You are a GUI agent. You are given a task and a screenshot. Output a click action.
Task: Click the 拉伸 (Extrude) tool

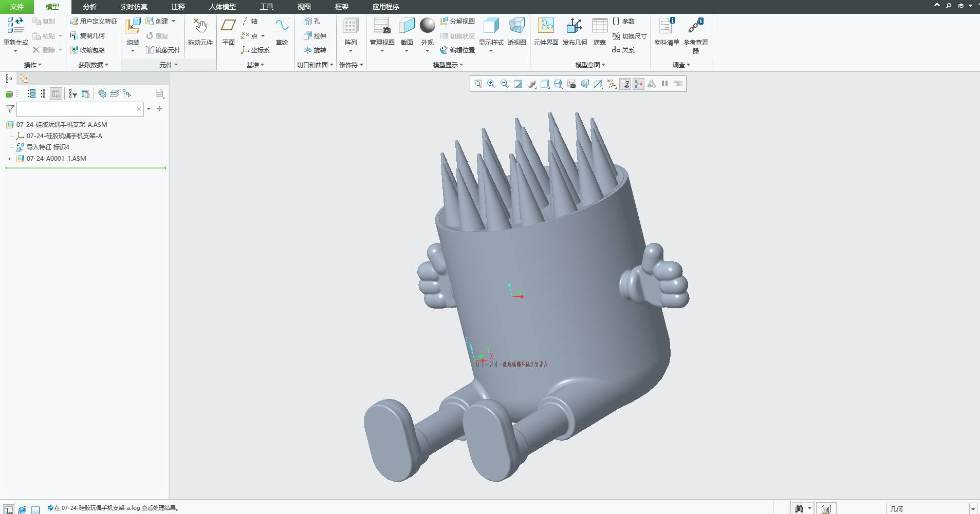pyautogui.click(x=315, y=35)
